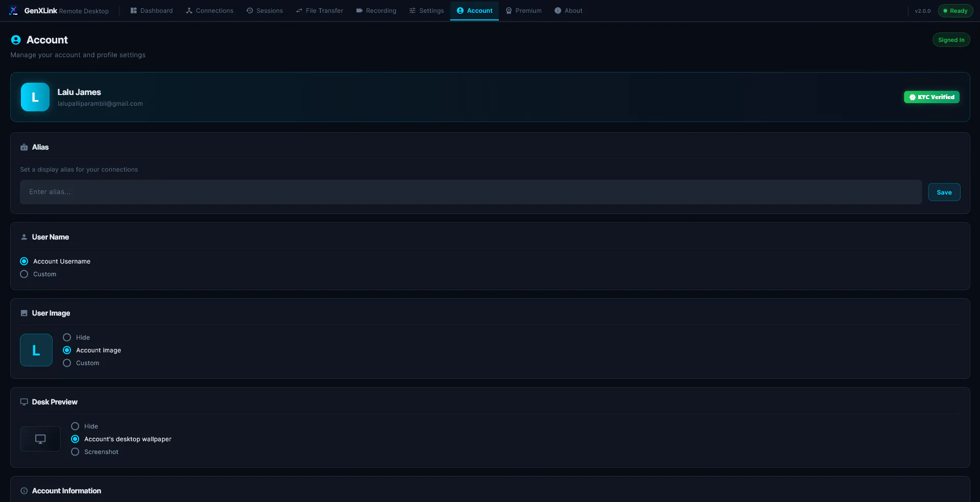The height and width of the screenshot is (502, 980).
Task: Switch to the Recording tab
Action: (x=376, y=11)
